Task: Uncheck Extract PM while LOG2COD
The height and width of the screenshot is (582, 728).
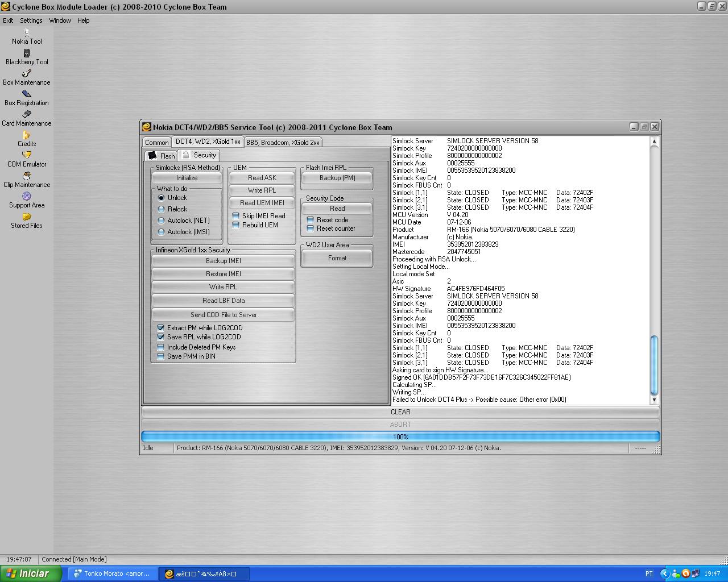Action: pos(161,328)
